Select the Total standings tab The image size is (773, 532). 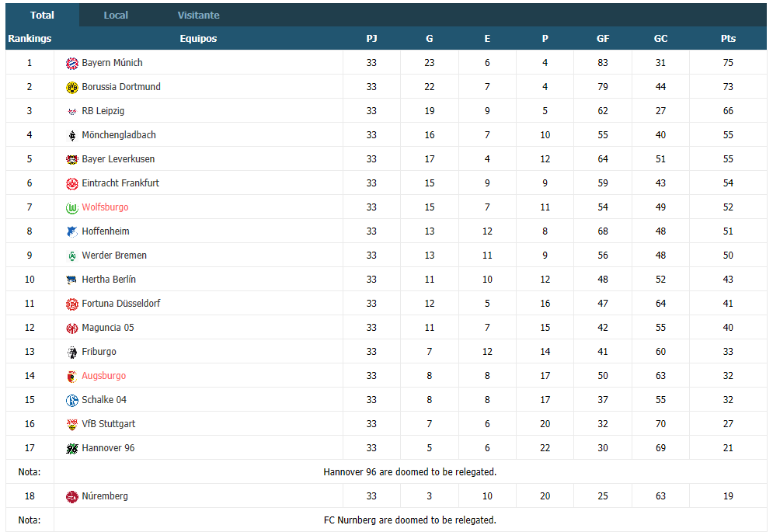pyautogui.click(x=43, y=16)
